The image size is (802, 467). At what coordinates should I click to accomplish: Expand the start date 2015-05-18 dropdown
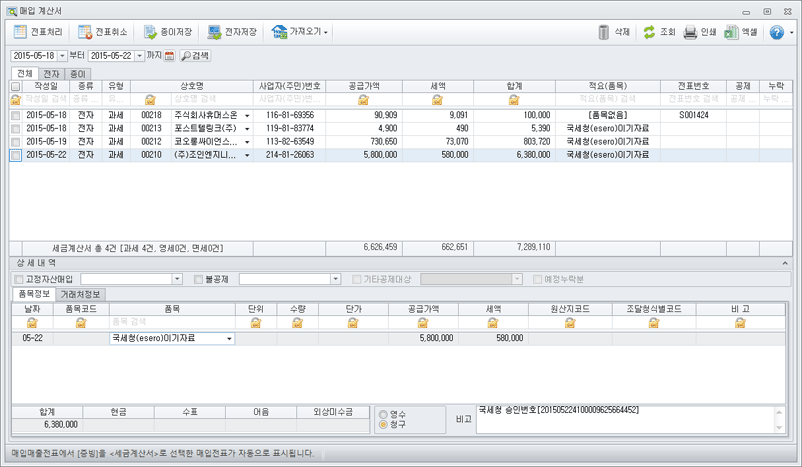pos(63,56)
